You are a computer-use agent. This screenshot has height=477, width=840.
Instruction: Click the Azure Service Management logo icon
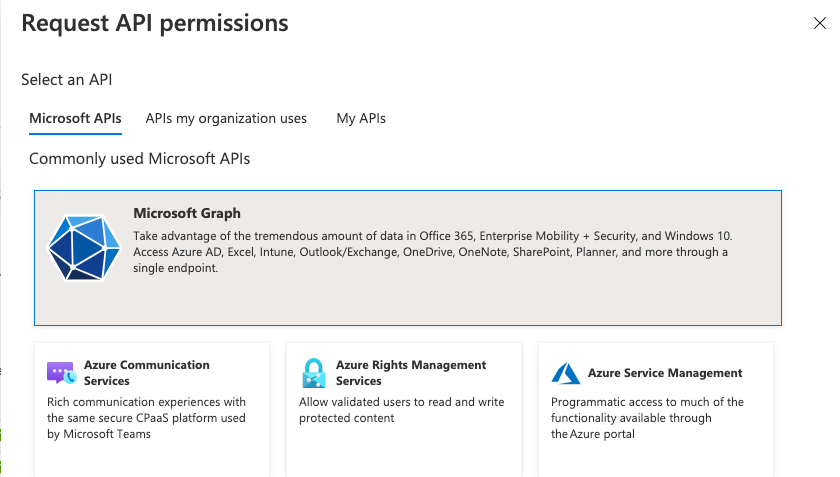566,373
